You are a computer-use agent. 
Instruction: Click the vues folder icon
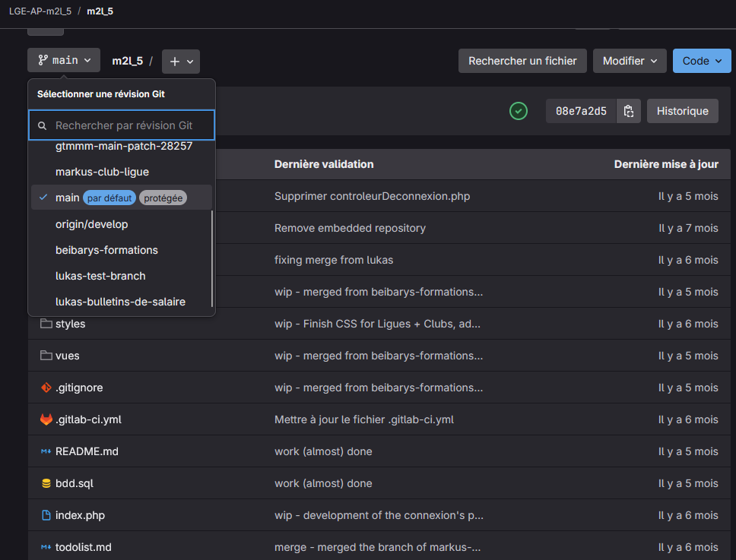pos(46,356)
